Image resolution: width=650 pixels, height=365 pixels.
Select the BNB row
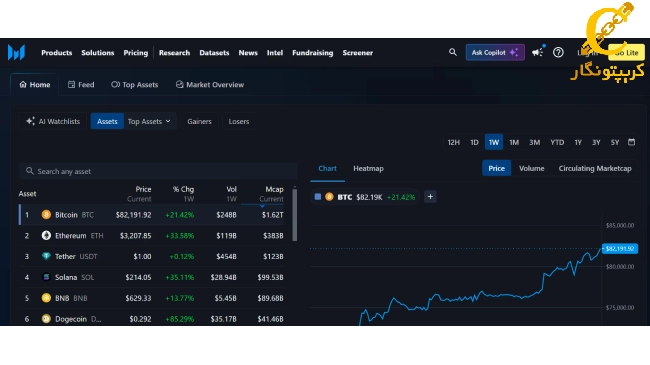pyautogui.click(x=152, y=298)
